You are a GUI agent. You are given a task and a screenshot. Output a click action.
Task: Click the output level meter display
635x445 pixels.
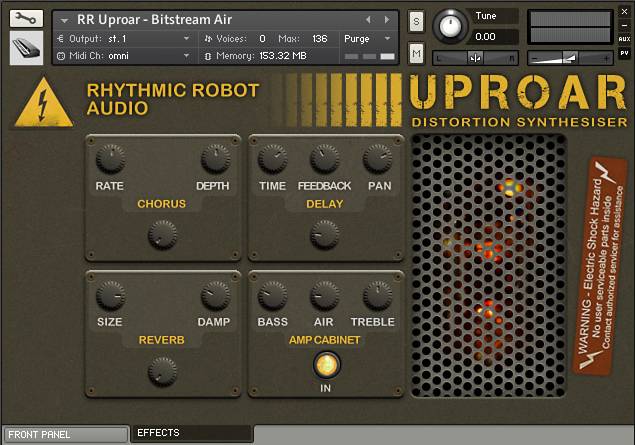pyautogui.click(x=570, y=27)
